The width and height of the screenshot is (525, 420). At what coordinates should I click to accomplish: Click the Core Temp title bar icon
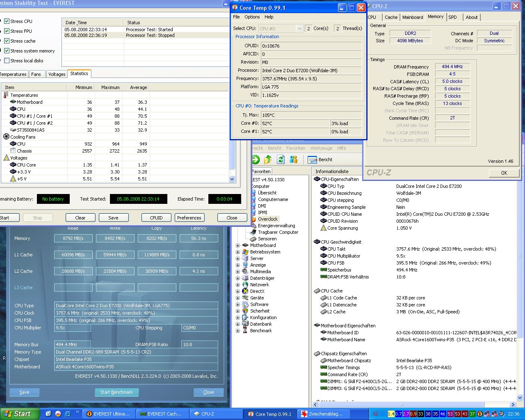tap(235, 7)
